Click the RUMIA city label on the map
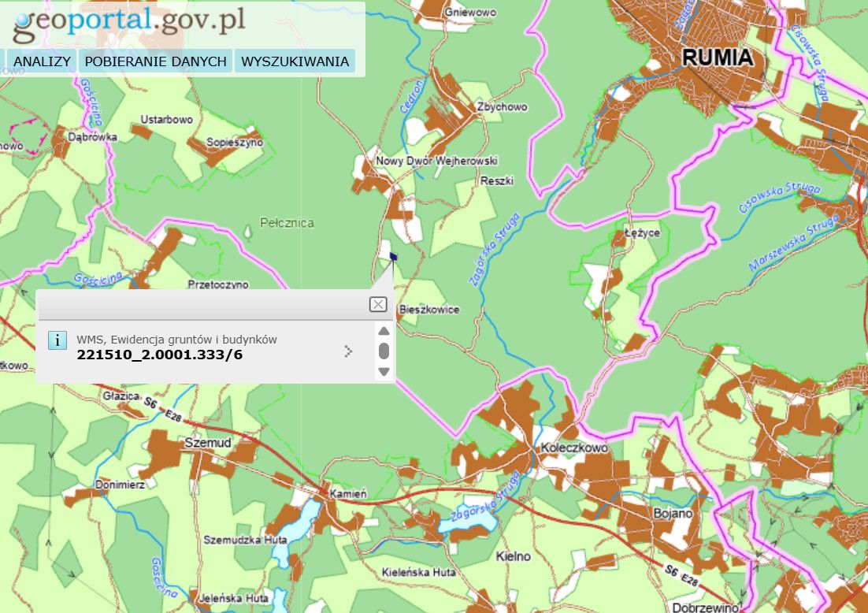The width and height of the screenshot is (868, 613). [717, 58]
